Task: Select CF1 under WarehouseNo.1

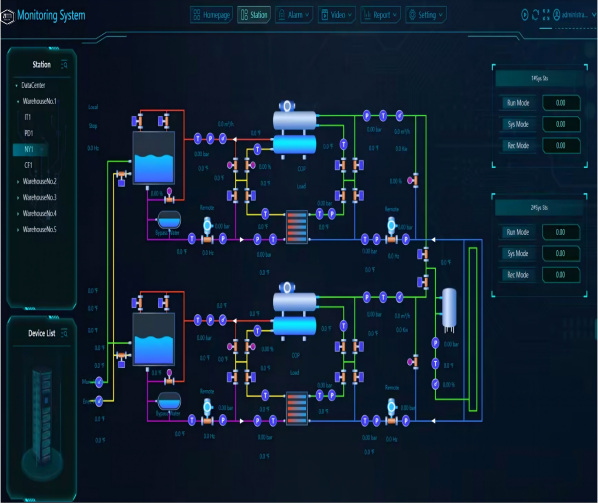Action: click(29, 165)
